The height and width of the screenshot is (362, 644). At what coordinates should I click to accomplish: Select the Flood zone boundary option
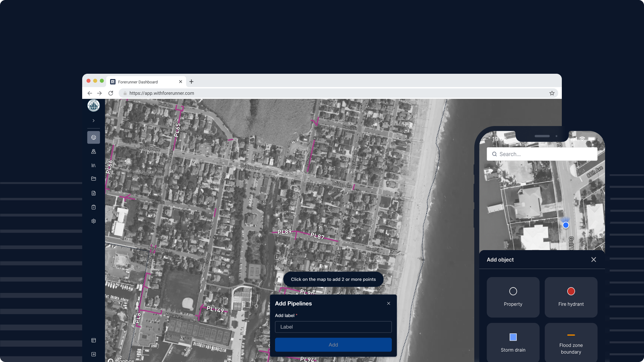tap(571, 342)
